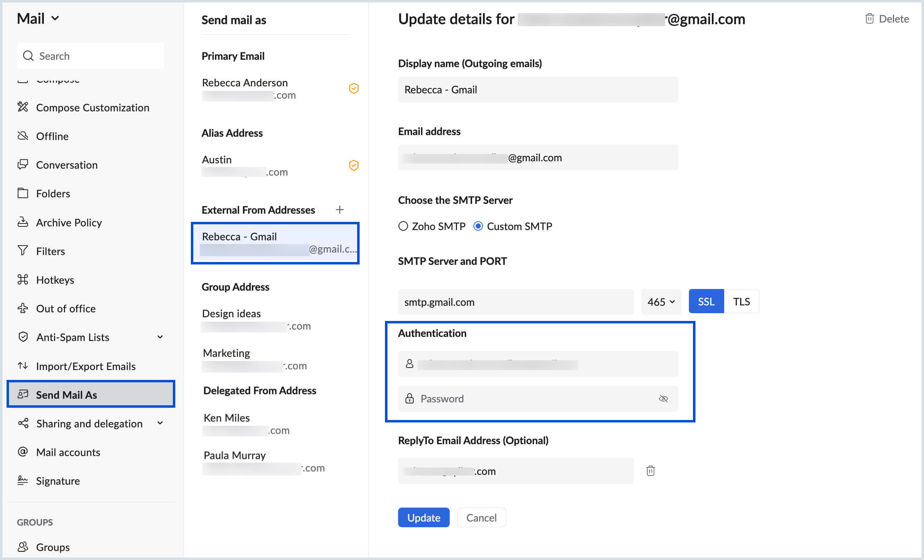924x560 pixels.
Task: Click the TLS encryption tab
Action: pyautogui.click(x=741, y=301)
